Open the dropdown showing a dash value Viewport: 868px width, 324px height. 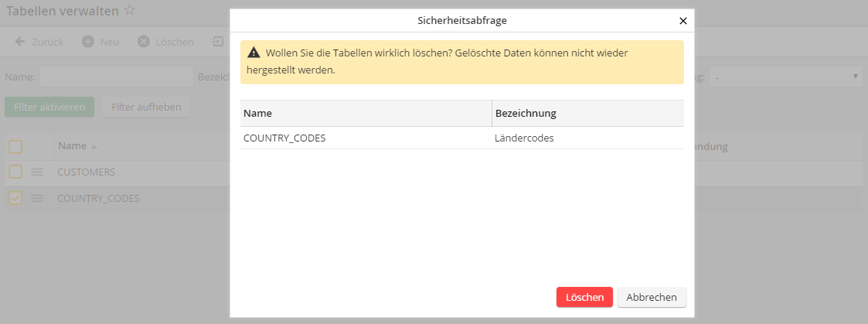click(786, 77)
